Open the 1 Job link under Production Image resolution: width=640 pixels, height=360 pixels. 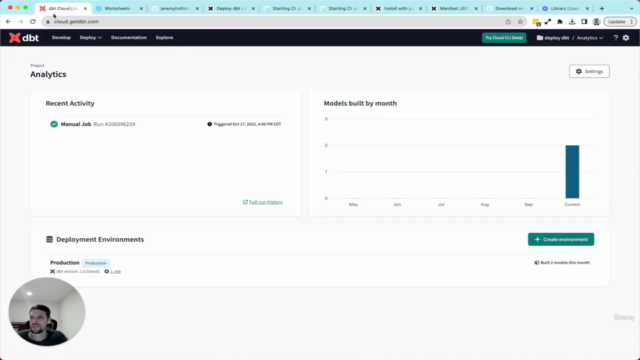pos(116,271)
